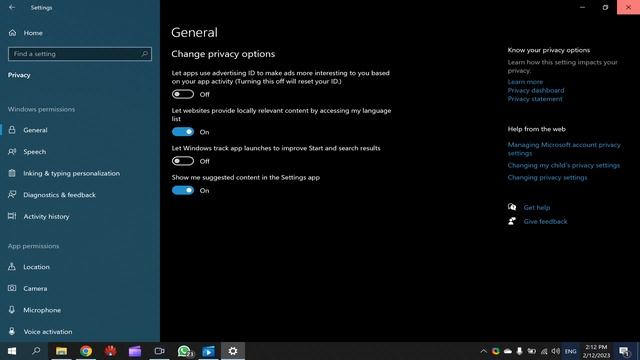Click the Voice activation icon in sidebar

click(12, 331)
